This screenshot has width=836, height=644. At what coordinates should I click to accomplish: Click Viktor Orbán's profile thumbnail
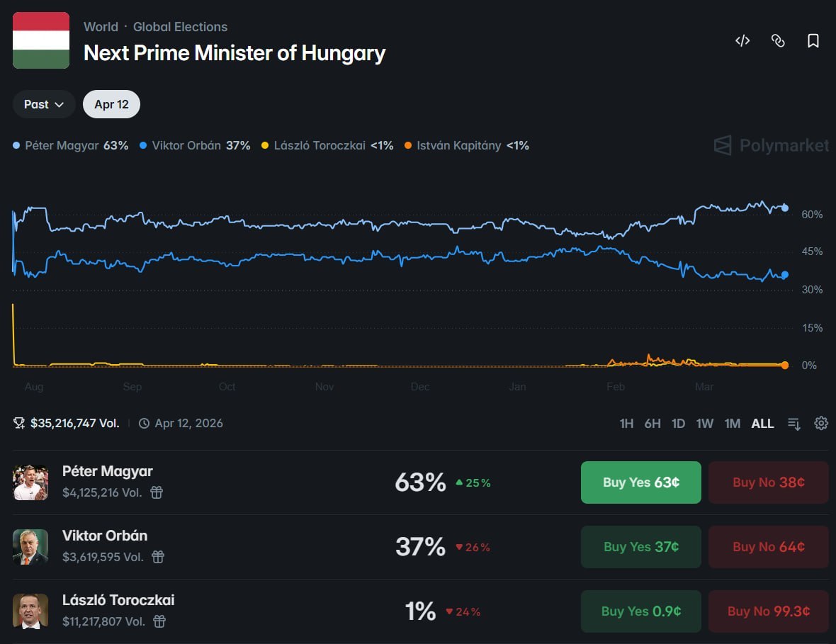pos(30,547)
